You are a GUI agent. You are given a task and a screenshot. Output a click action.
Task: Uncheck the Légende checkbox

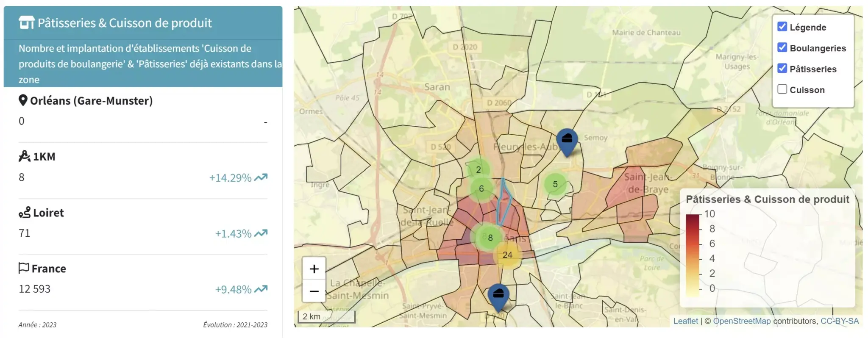[x=782, y=27]
